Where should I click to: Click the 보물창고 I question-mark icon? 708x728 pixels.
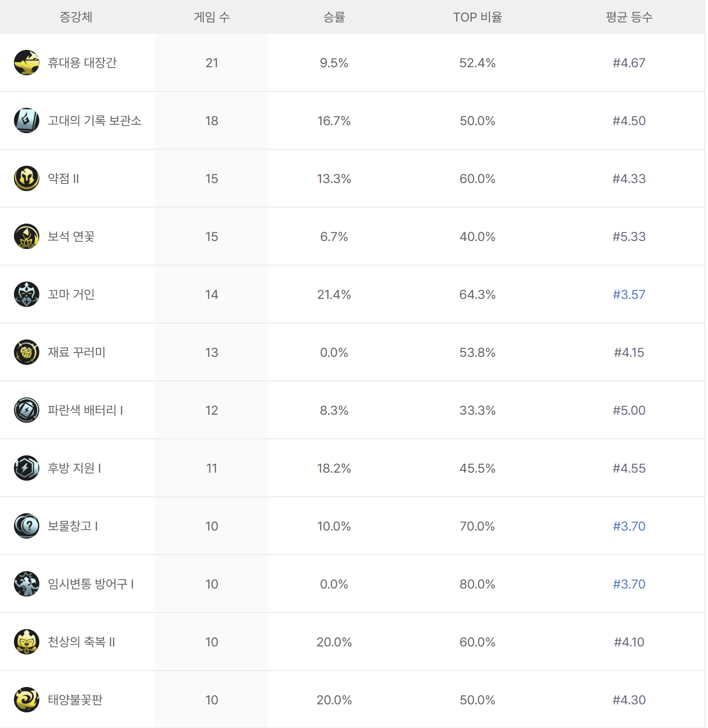coord(27,526)
